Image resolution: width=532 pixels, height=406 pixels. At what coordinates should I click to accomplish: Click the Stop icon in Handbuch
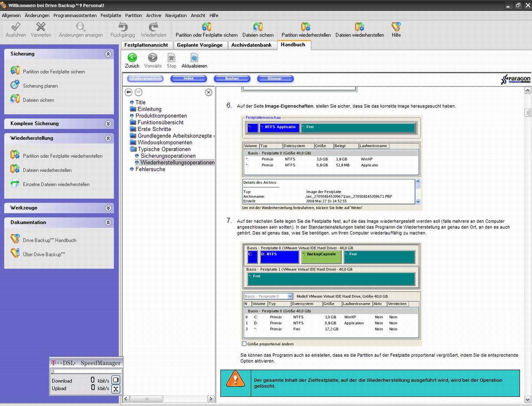(x=172, y=58)
